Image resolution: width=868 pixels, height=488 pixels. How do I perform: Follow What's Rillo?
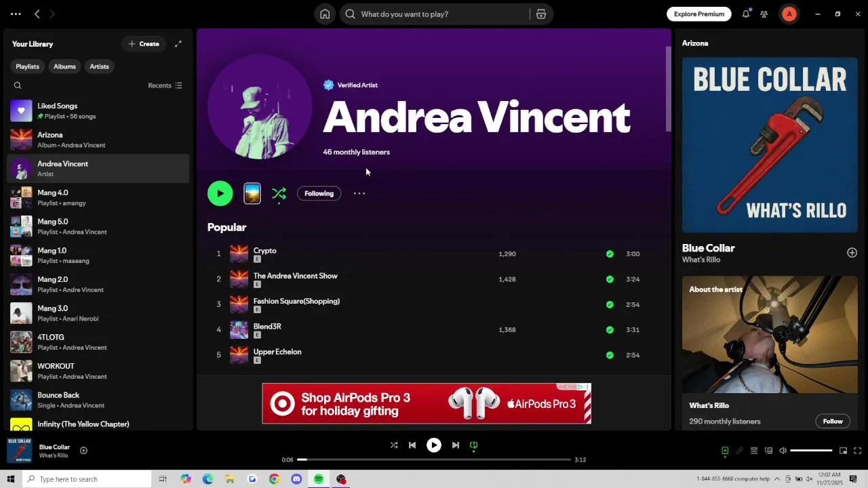coord(833,422)
